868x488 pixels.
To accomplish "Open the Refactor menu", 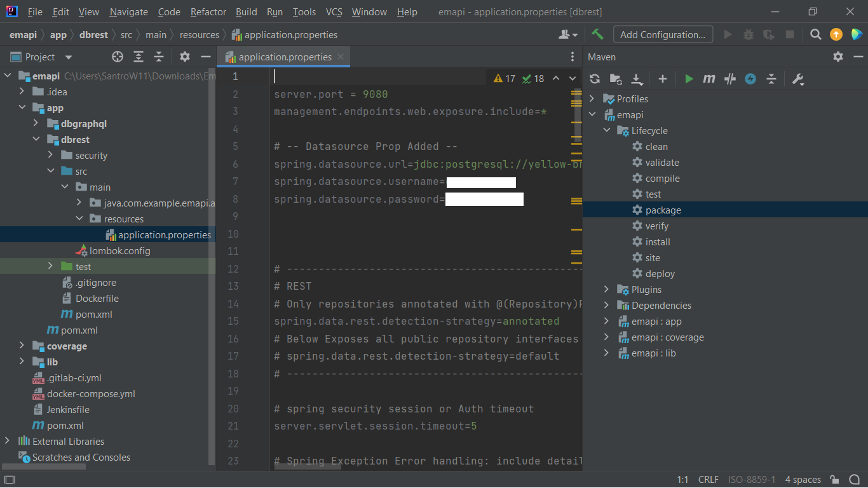I will pyautogui.click(x=208, y=12).
